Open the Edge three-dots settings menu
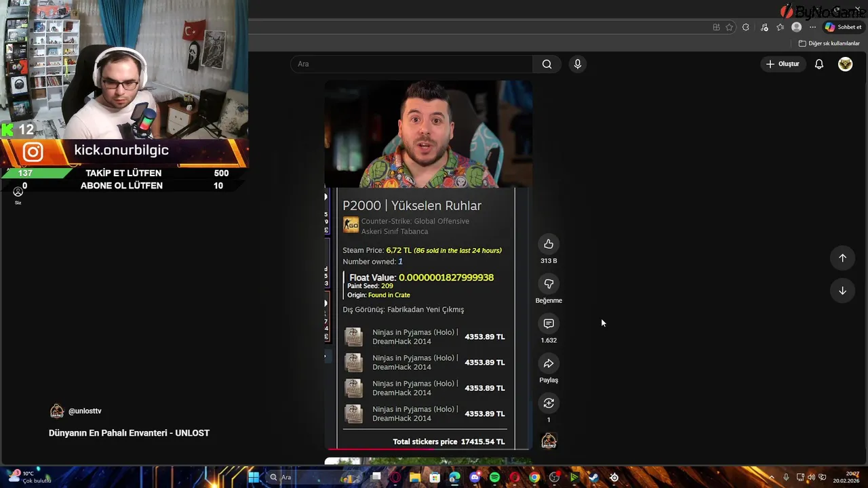Viewport: 868px width, 488px height. point(812,27)
